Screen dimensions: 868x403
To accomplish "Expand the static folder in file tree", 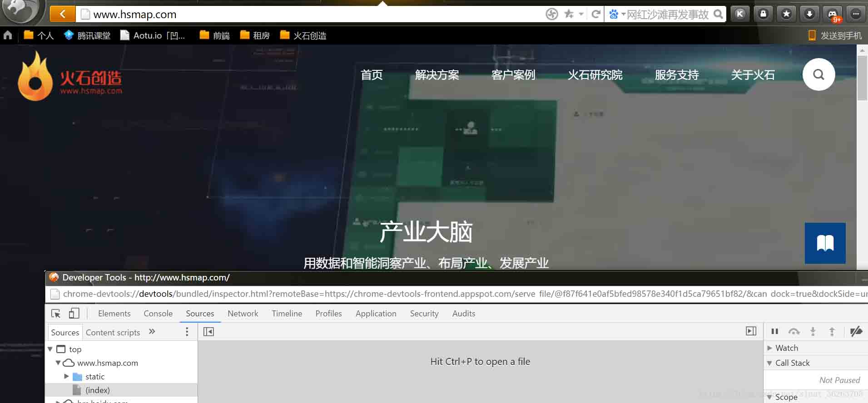I will [66, 376].
